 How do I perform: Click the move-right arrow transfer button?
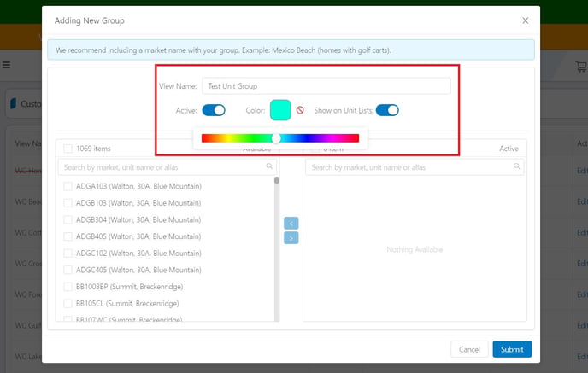(x=291, y=238)
